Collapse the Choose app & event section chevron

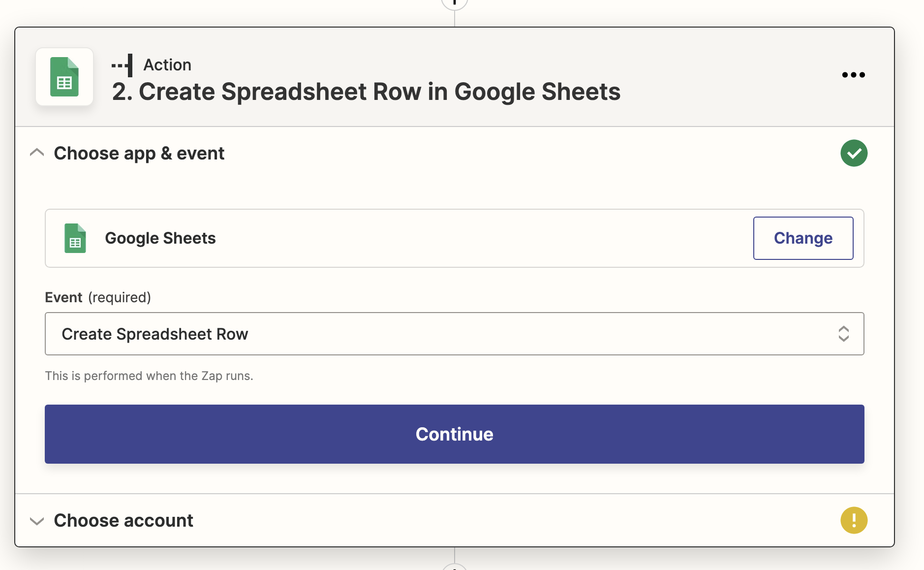[x=37, y=153]
